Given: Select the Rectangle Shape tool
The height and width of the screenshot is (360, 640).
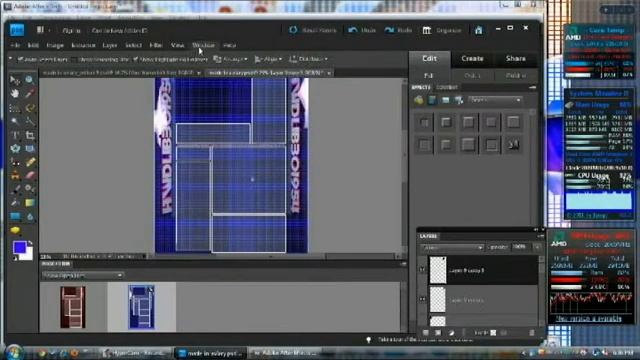Looking at the screenshot, I should [x=15, y=216].
